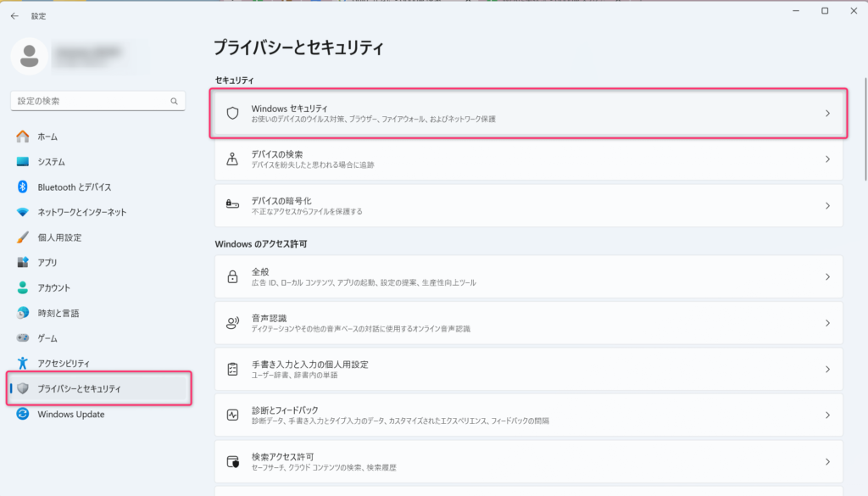This screenshot has height=496, width=868.
Task: Click the back arrow in Settings title bar
Action: (14, 16)
